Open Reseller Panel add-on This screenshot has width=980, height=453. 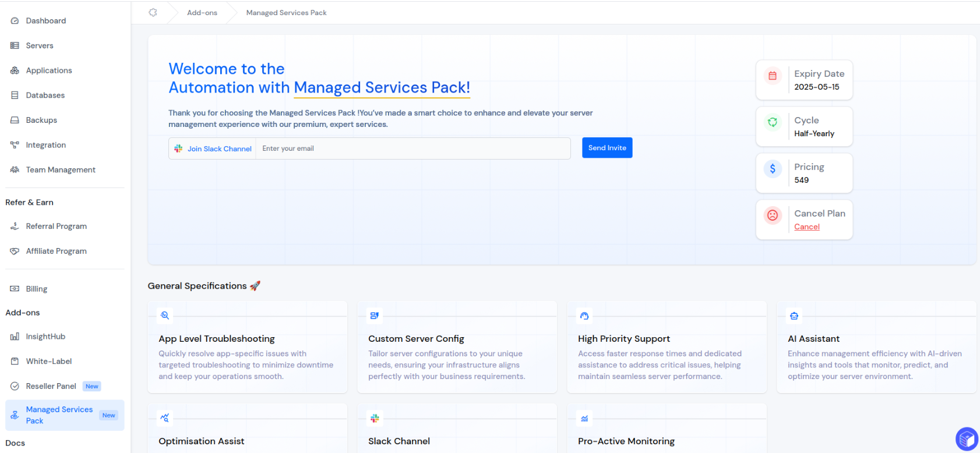click(65, 386)
